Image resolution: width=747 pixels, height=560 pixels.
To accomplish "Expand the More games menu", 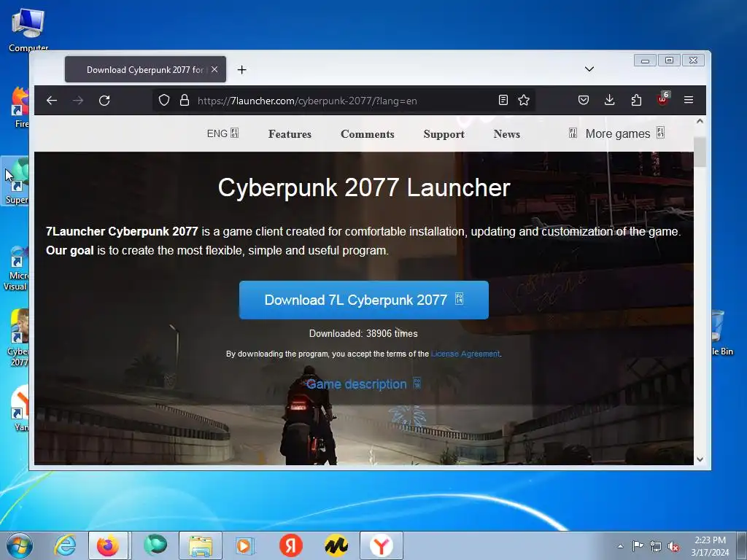I will point(617,134).
